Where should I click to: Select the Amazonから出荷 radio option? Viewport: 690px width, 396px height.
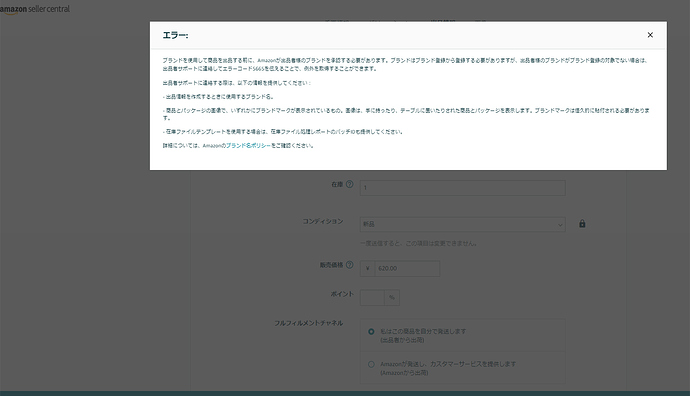coord(371,364)
